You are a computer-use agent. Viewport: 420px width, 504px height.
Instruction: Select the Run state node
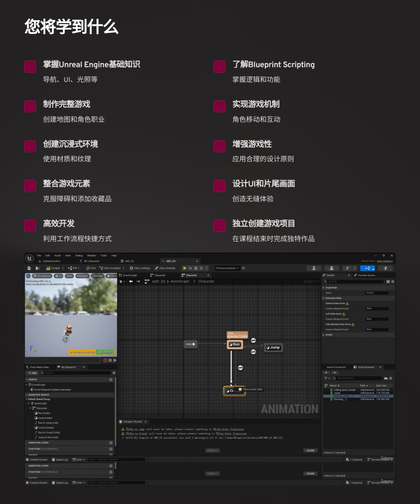[x=235, y=345]
